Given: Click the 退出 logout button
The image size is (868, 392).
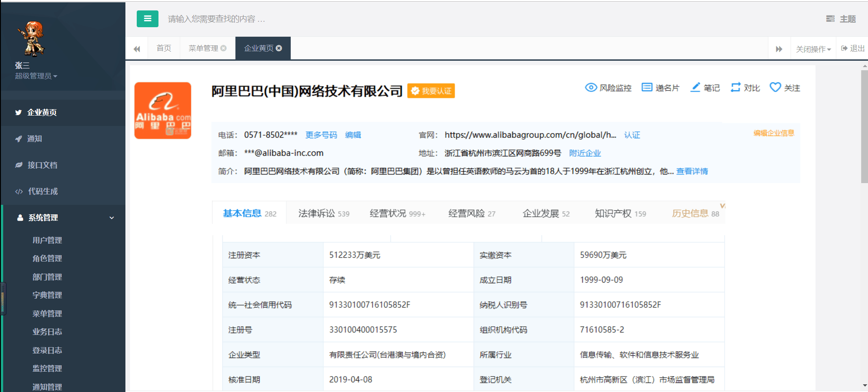Looking at the screenshot, I should 853,48.
